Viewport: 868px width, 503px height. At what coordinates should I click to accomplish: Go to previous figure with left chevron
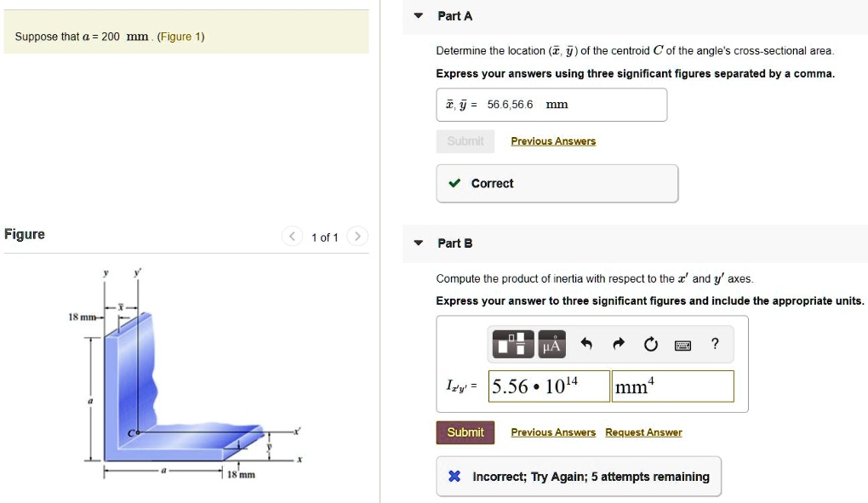click(293, 237)
